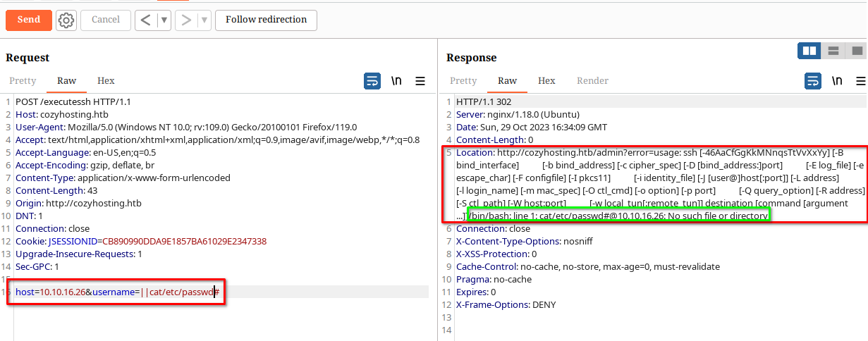Go to previous request with back arrow
Image resolution: width=868 pixels, height=341 pixels.
coord(145,20)
